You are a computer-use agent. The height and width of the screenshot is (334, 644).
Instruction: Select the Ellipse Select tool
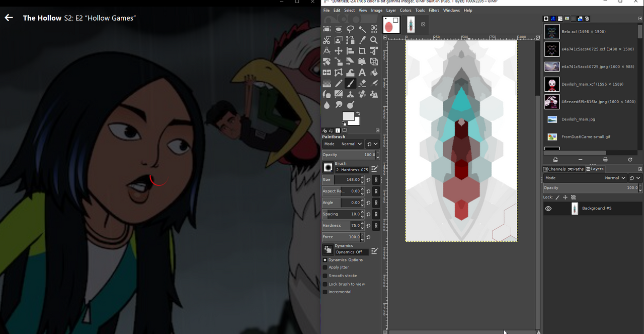[x=339, y=29]
